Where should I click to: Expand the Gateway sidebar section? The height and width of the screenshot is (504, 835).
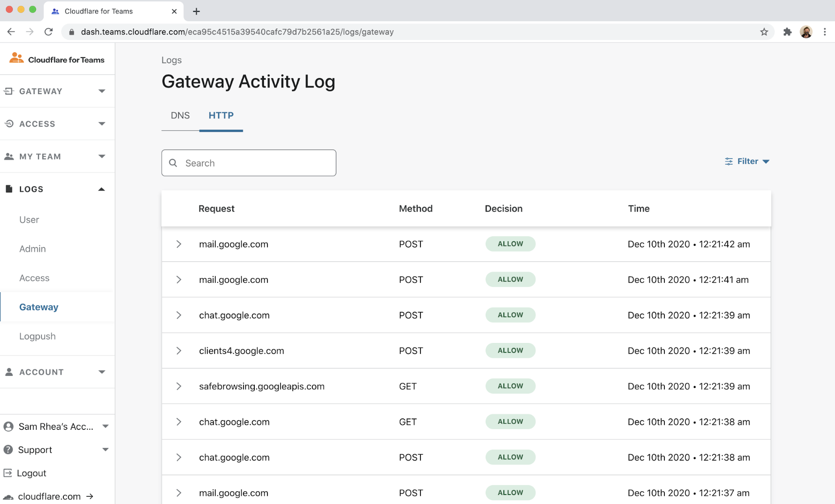102,91
